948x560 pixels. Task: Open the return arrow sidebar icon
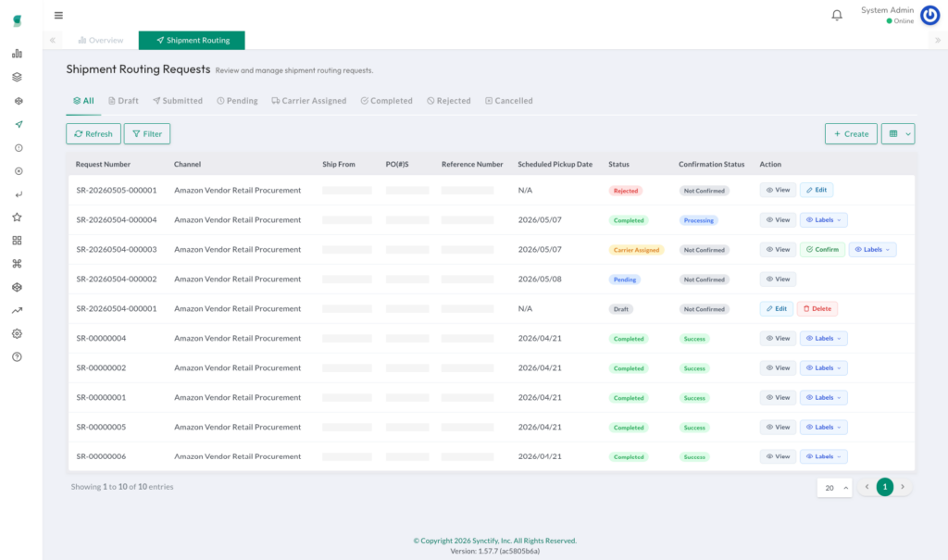19,194
